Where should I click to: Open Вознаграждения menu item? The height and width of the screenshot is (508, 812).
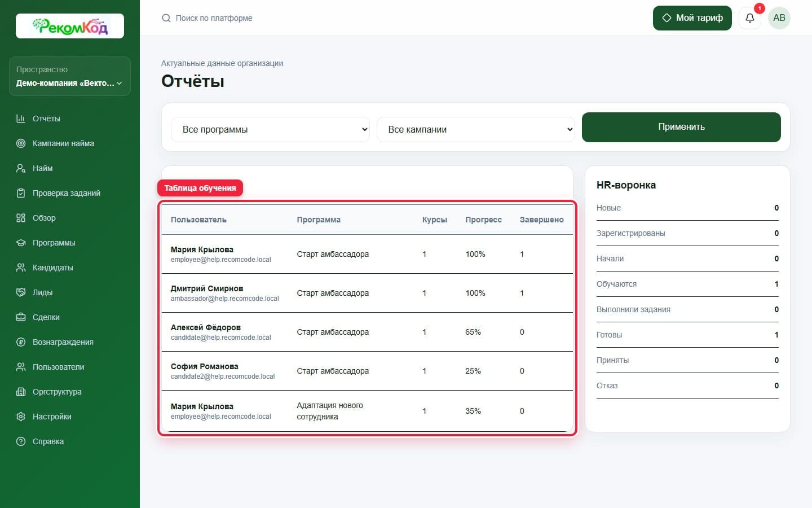pos(70,342)
